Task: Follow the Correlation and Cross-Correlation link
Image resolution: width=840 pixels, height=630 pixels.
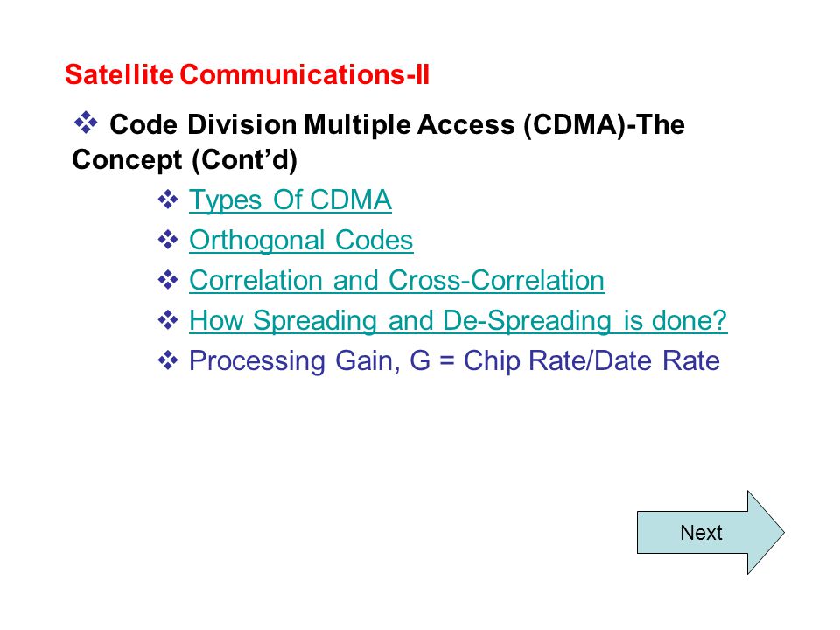Action: pos(396,280)
